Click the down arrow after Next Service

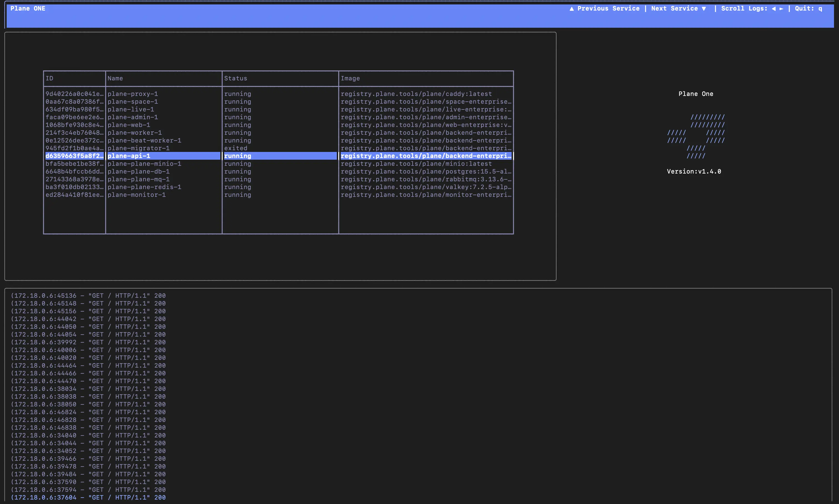(x=704, y=9)
